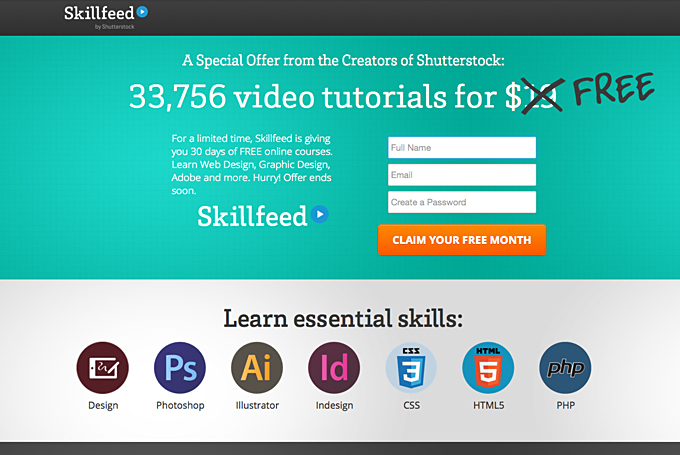Click the "HTML5" label text
This screenshot has height=455, width=680.
pos(488,405)
